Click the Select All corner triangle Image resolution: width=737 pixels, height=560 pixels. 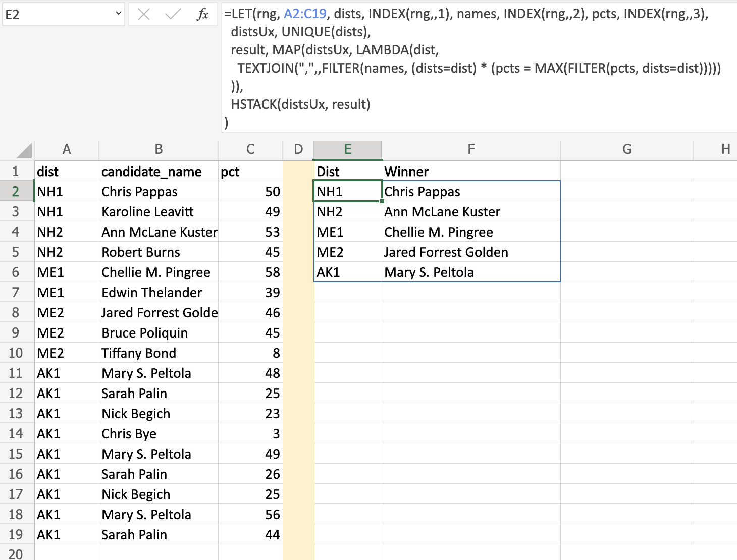[24, 150]
